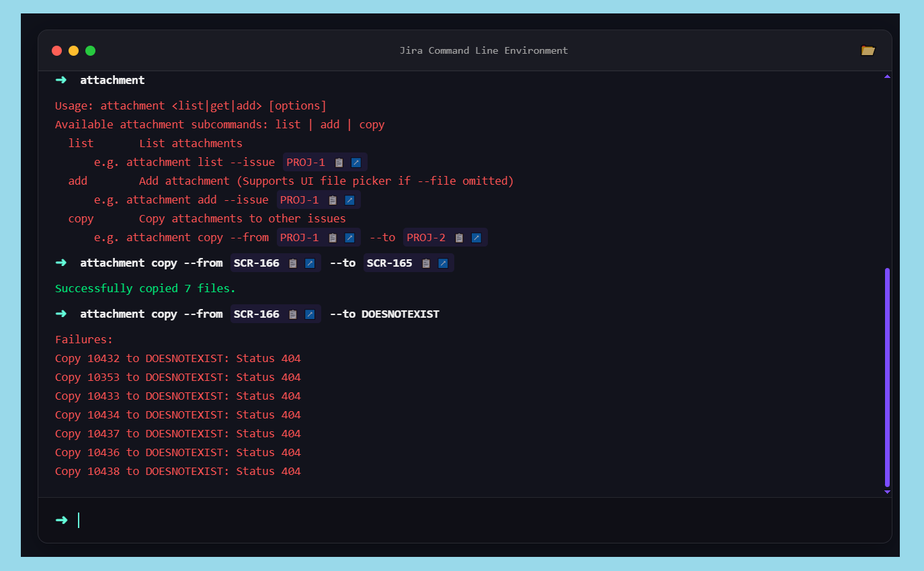
Task: Click the 'Copy 10438 to DOESNOTEXIST' error line
Action: [x=178, y=472]
